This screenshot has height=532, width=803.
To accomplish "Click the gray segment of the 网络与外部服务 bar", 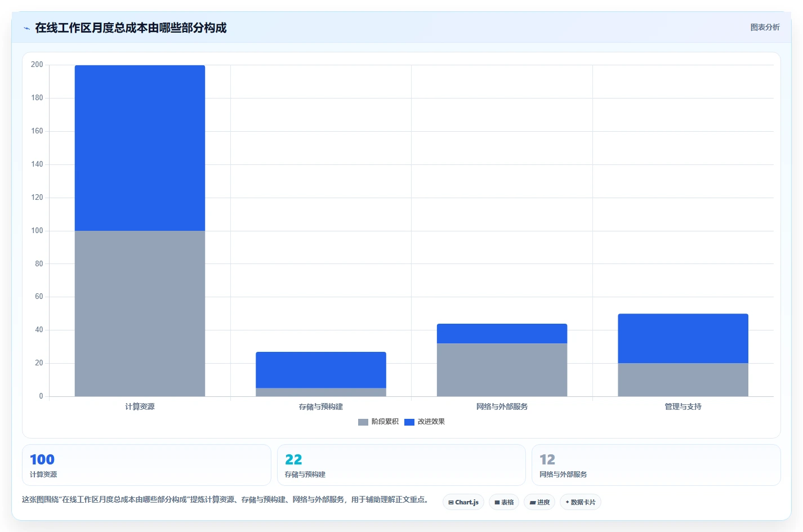I will tap(502, 370).
